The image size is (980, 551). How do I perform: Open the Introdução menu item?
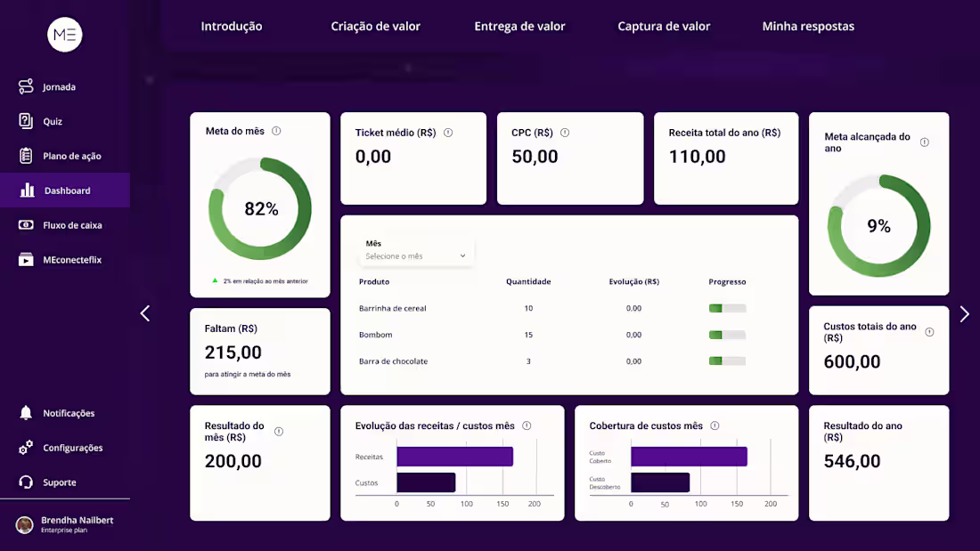click(x=232, y=26)
